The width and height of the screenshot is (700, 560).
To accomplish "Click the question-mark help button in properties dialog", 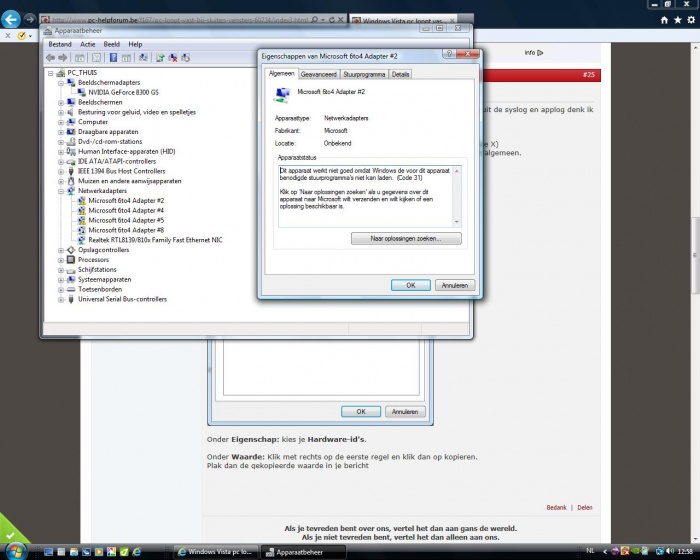I will 449,54.
